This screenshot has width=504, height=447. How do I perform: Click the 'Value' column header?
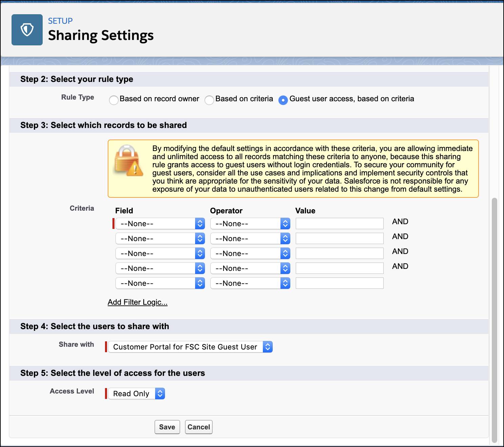305,211
